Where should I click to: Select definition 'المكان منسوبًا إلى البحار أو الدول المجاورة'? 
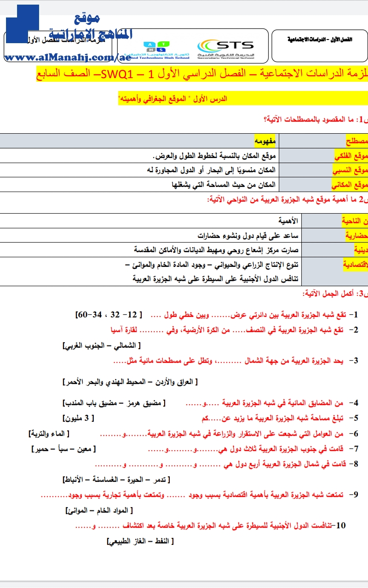pyautogui.click(x=215, y=170)
